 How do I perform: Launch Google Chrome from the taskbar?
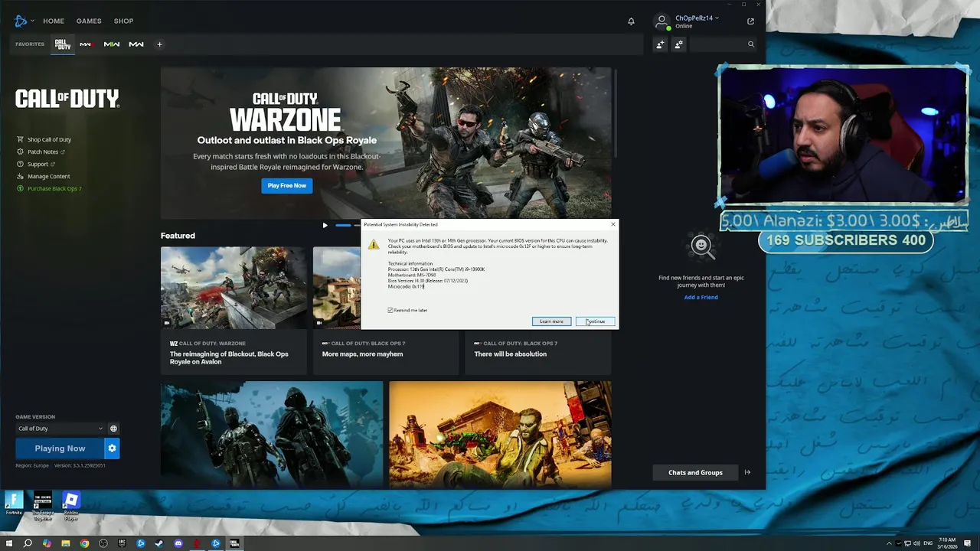[x=84, y=543]
